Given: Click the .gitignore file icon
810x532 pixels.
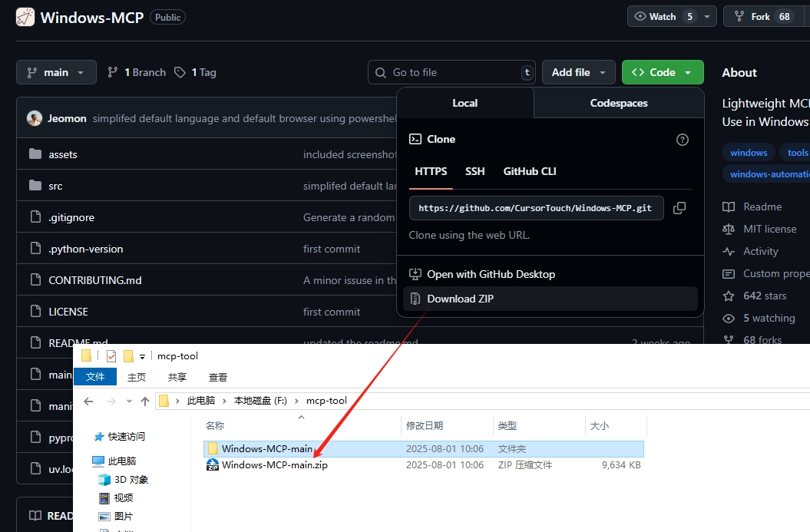Looking at the screenshot, I should pos(35,217).
